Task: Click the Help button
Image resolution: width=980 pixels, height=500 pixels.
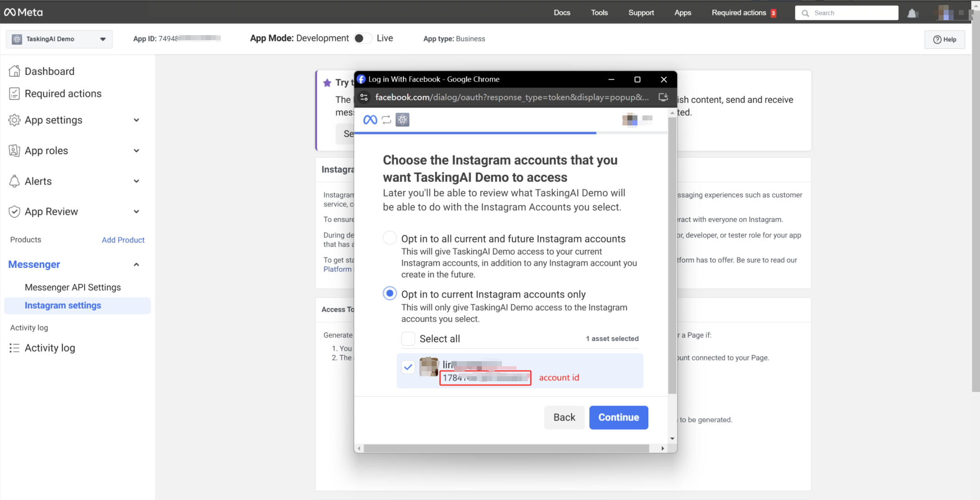Action: 944,39
